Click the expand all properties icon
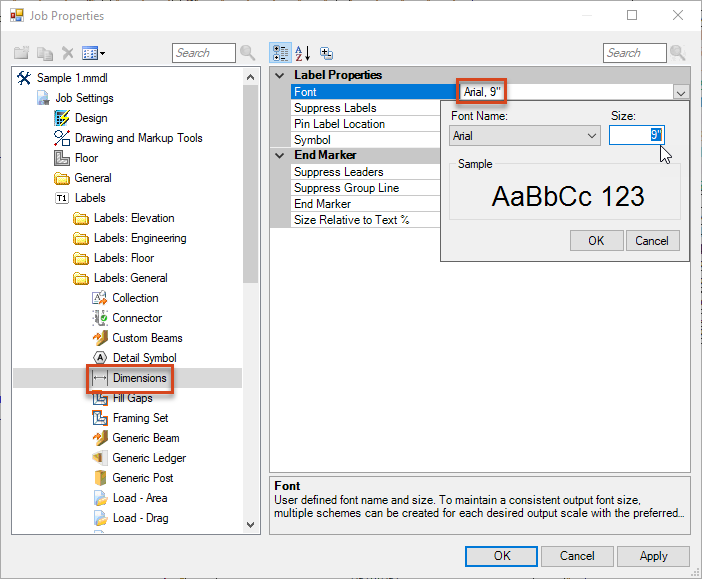Image resolution: width=702 pixels, height=579 pixels. [x=326, y=53]
